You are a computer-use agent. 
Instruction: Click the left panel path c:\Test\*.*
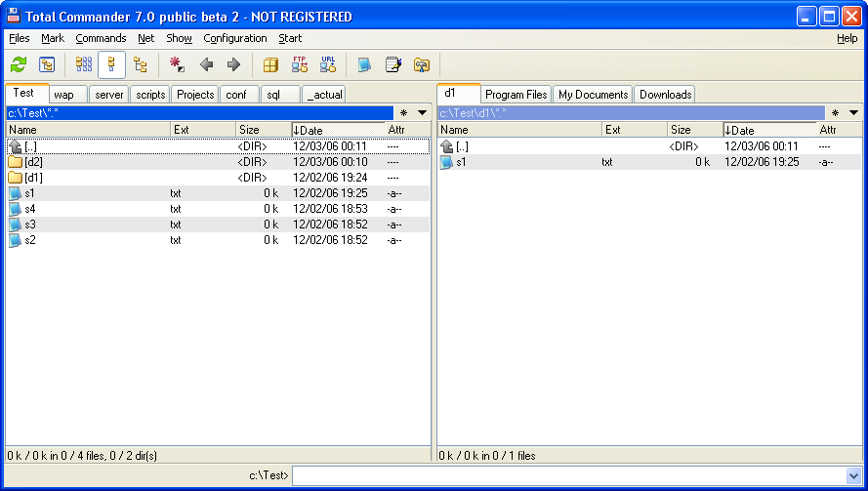tap(200, 113)
